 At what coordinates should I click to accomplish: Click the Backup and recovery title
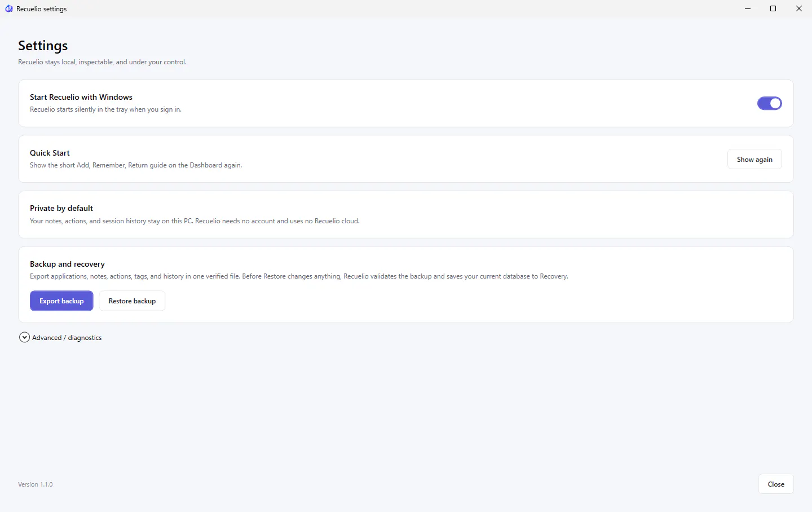pos(67,264)
